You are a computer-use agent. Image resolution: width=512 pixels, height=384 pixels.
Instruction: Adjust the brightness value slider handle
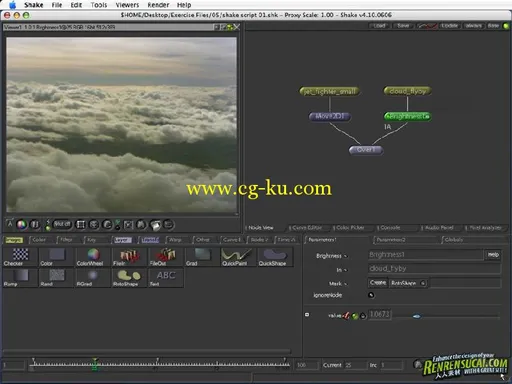pyautogui.click(x=416, y=316)
